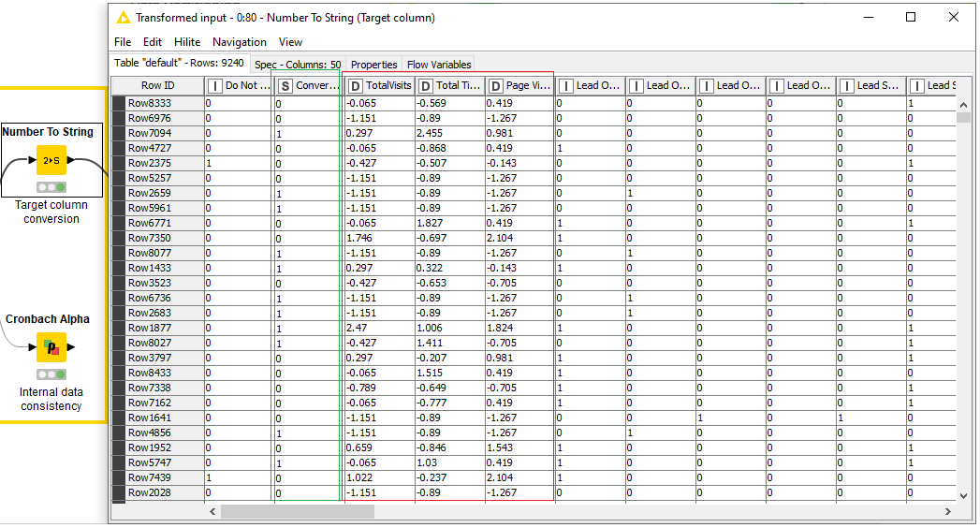The height and width of the screenshot is (528, 980).
Task: Click the Total Ti... value 1.411 in Row8027
Action: [x=449, y=343]
